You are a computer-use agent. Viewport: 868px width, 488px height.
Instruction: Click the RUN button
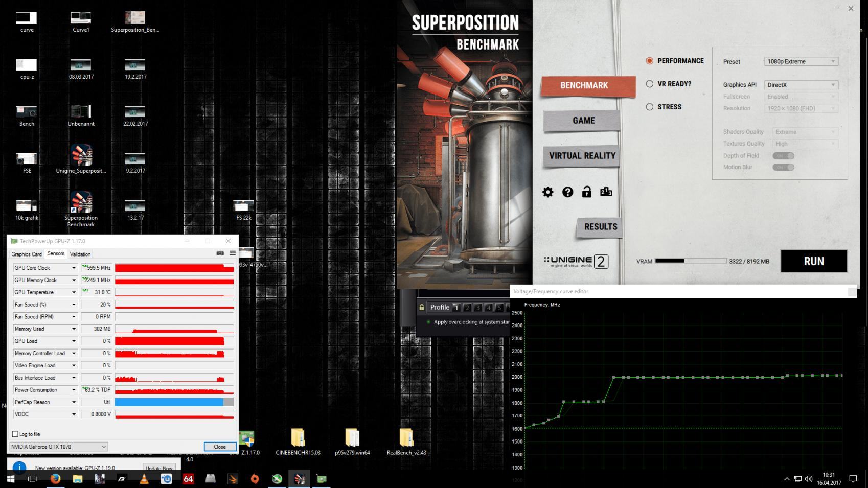(814, 261)
